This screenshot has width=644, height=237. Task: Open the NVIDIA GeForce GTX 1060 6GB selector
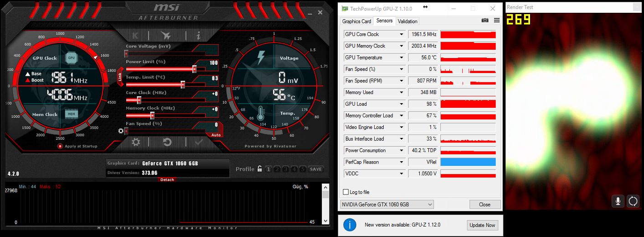(x=387, y=205)
